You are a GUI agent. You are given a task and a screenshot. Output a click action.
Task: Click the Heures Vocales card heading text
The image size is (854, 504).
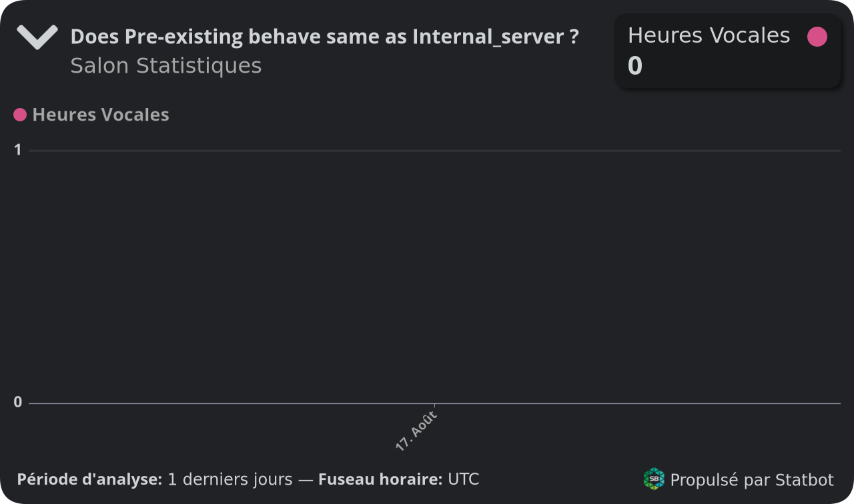tap(709, 35)
